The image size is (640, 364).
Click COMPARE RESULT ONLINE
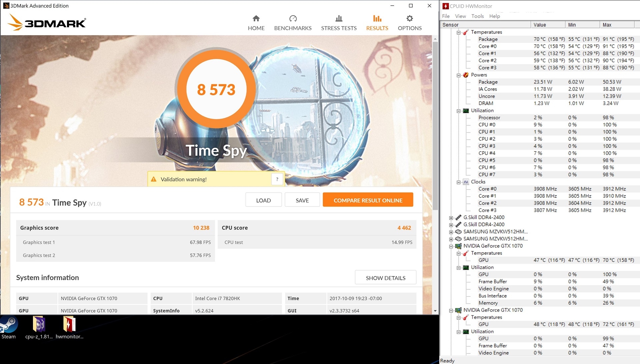pyautogui.click(x=368, y=200)
